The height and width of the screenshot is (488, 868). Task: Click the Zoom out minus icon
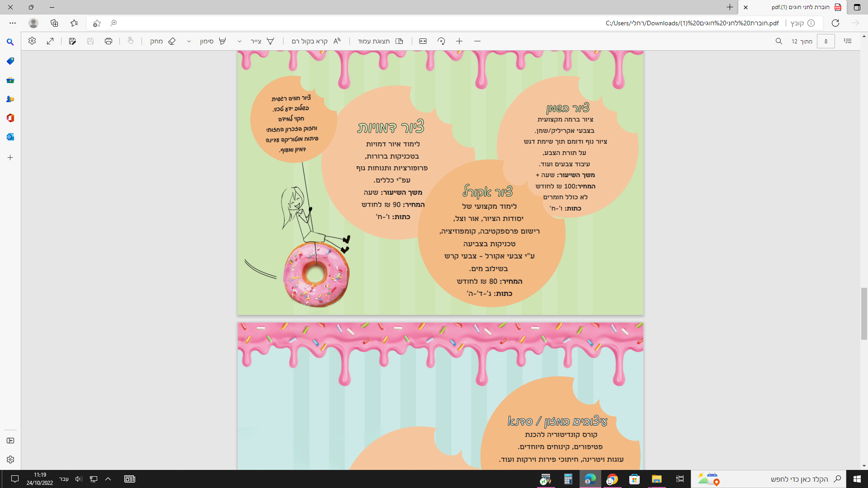pos(477,41)
